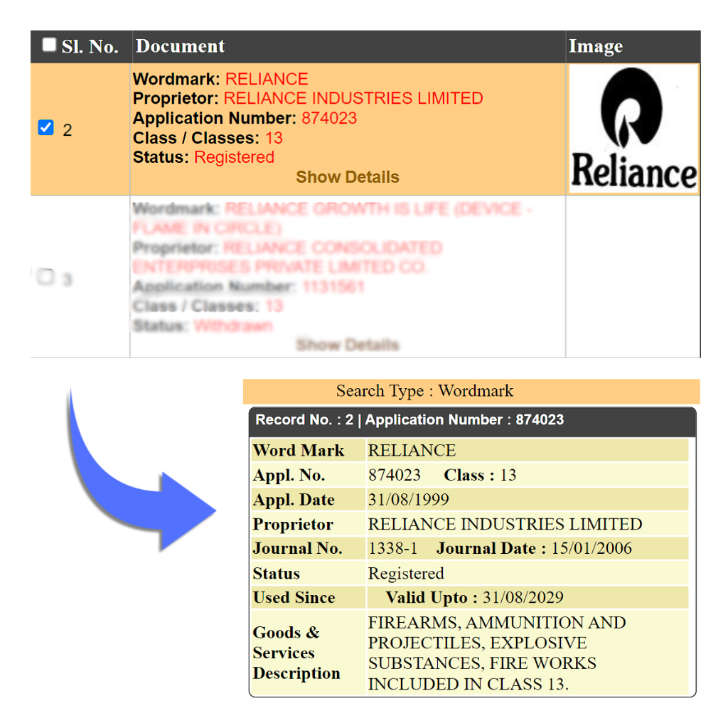Select the Search Type : Wordmark banner
The image size is (728, 728).
pos(424,391)
